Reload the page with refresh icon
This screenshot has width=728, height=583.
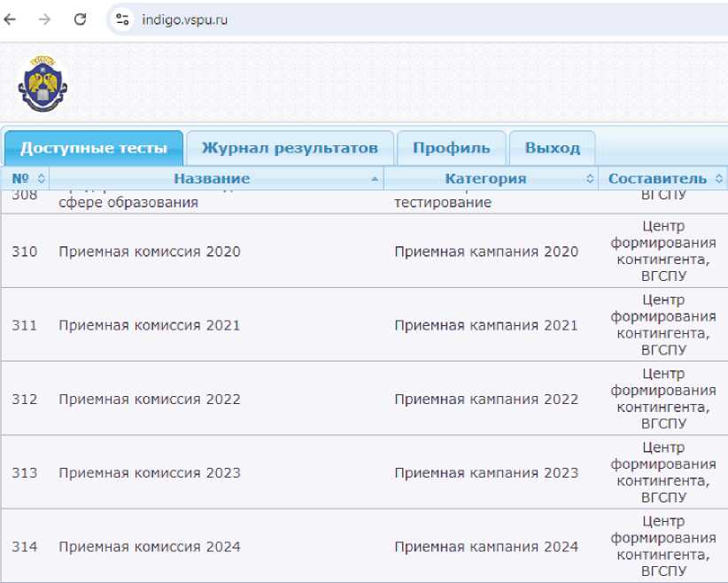(x=80, y=19)
